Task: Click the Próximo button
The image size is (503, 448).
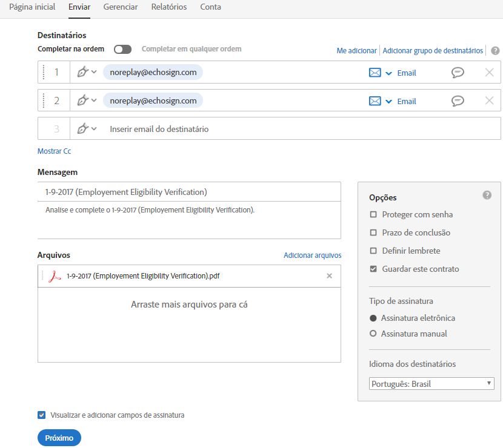Action: 59,438
